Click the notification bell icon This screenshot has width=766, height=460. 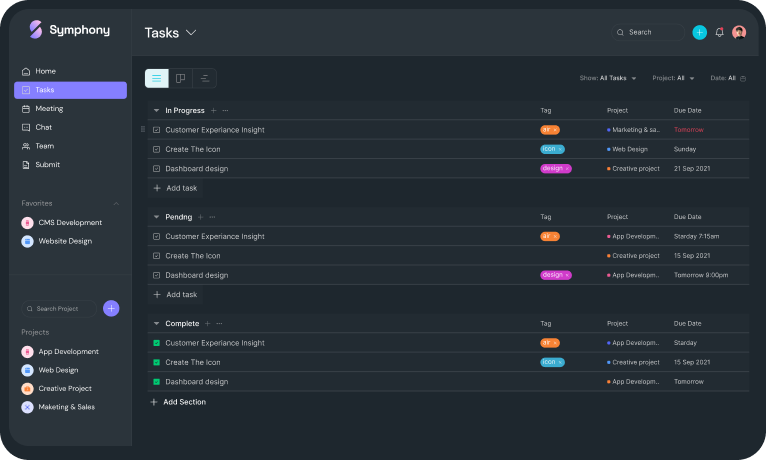tap(719, 32)
